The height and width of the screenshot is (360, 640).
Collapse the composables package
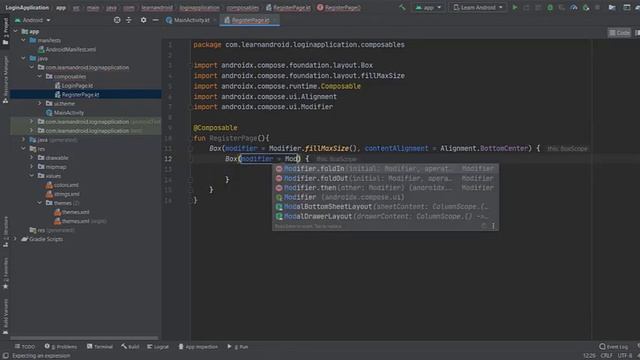click(x=40, y=76)
